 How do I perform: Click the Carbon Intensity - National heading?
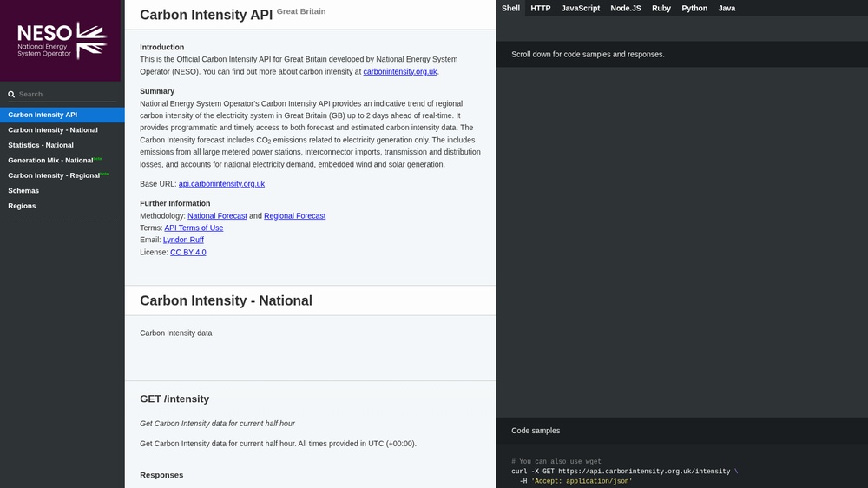(226, 300)
